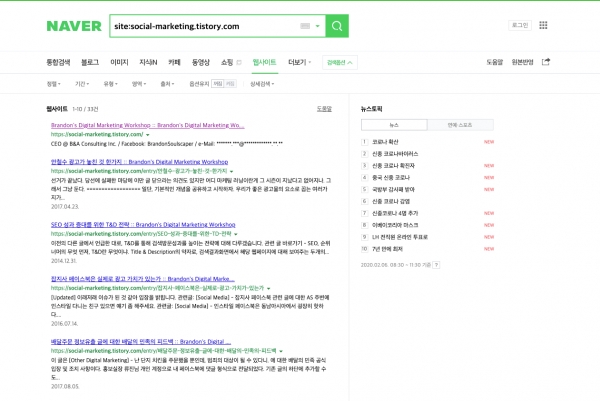600x401 pixels.
Task: Click the news topic ranked number 7
Action: pos(395,213)
